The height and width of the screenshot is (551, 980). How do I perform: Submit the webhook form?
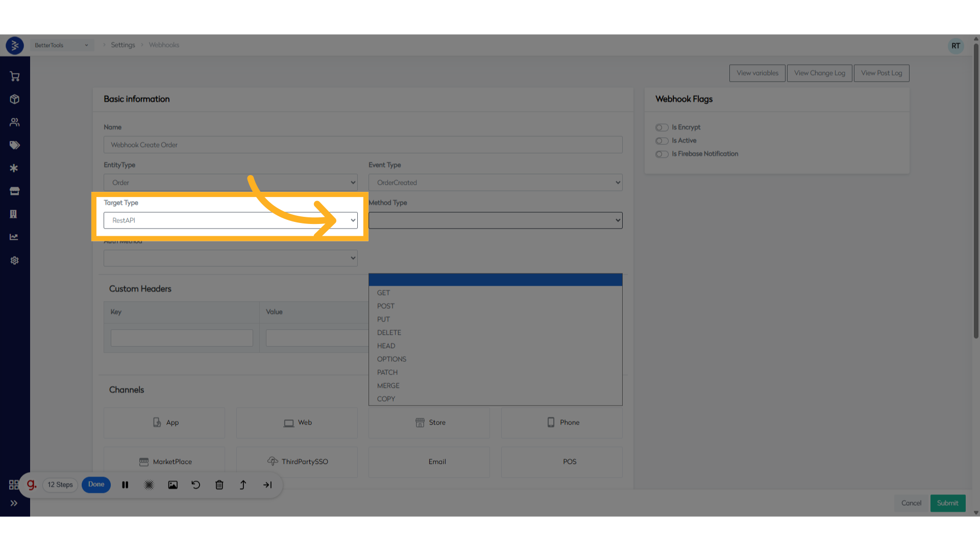click(x=947, y=503)
